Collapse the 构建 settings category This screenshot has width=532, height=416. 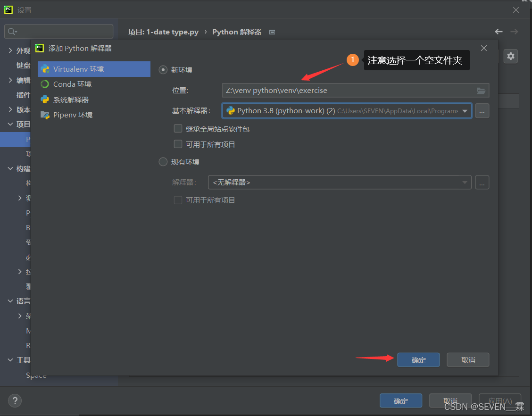(10, 168)
